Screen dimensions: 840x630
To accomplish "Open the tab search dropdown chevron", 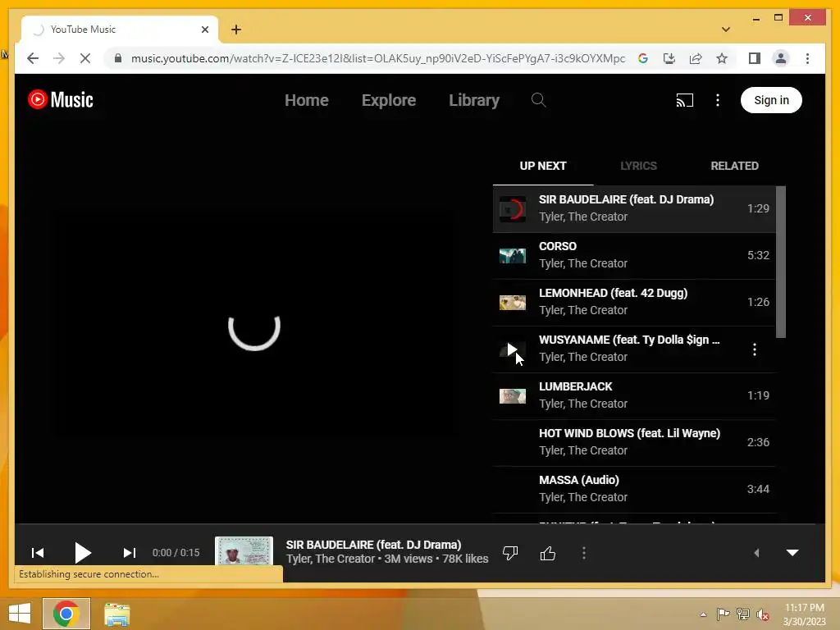I will (726, 30).
